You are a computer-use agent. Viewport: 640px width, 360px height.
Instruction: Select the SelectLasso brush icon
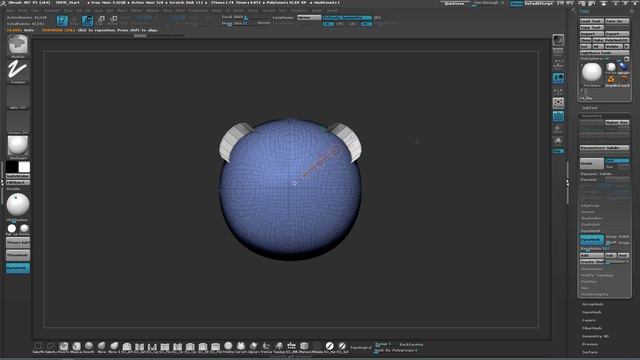point(51,346)
